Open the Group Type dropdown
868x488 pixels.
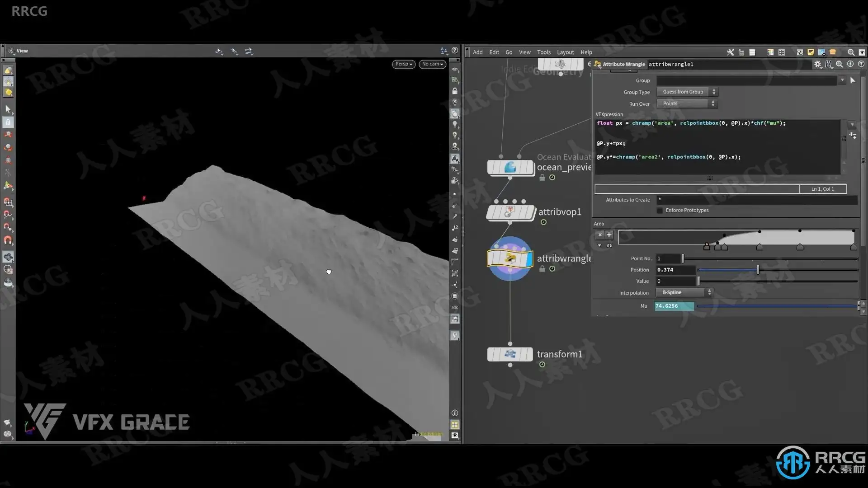(687, 92)
